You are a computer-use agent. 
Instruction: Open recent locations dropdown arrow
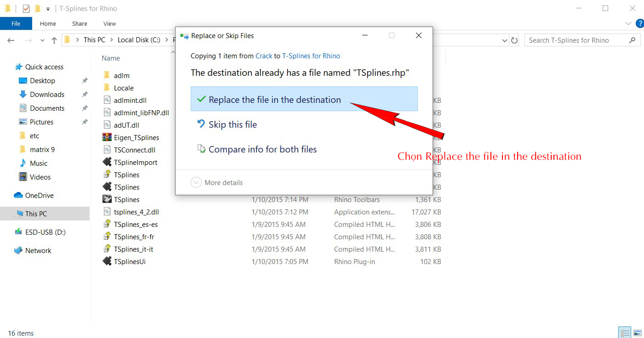pos(43,40)
